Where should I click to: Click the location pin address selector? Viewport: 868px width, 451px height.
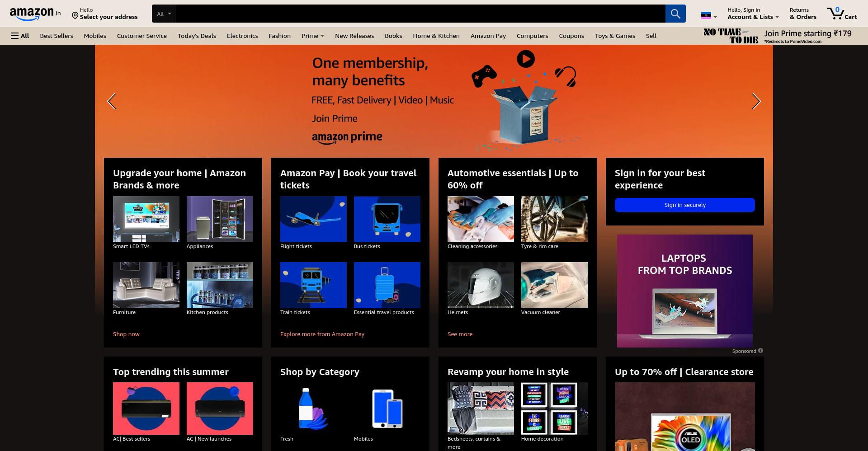click(x=104, y=14)
